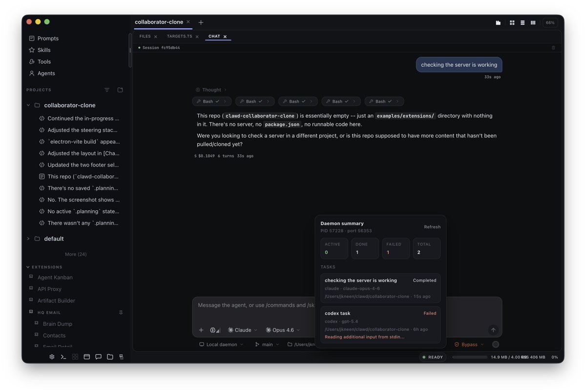Show More (24) projects

(x=76, y=254)
